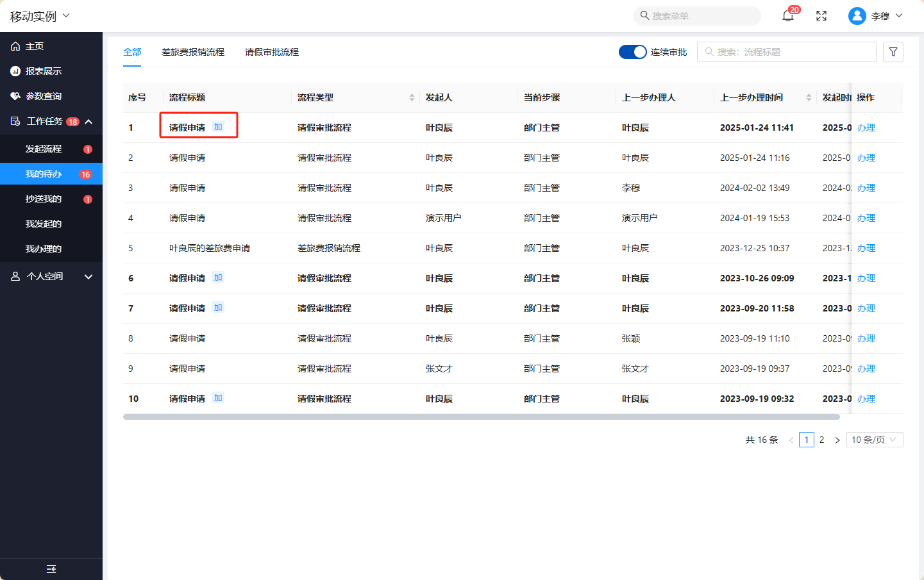Toggle fullscreen mode icon
924x580 pixels.
[821, 16]
